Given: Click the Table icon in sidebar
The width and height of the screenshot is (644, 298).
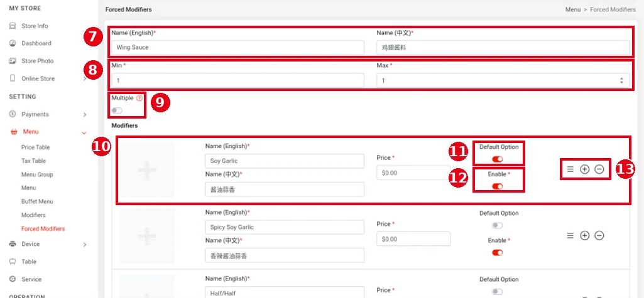Looking at the screenshot, I should pyautogui.click(x=13, y=262).
